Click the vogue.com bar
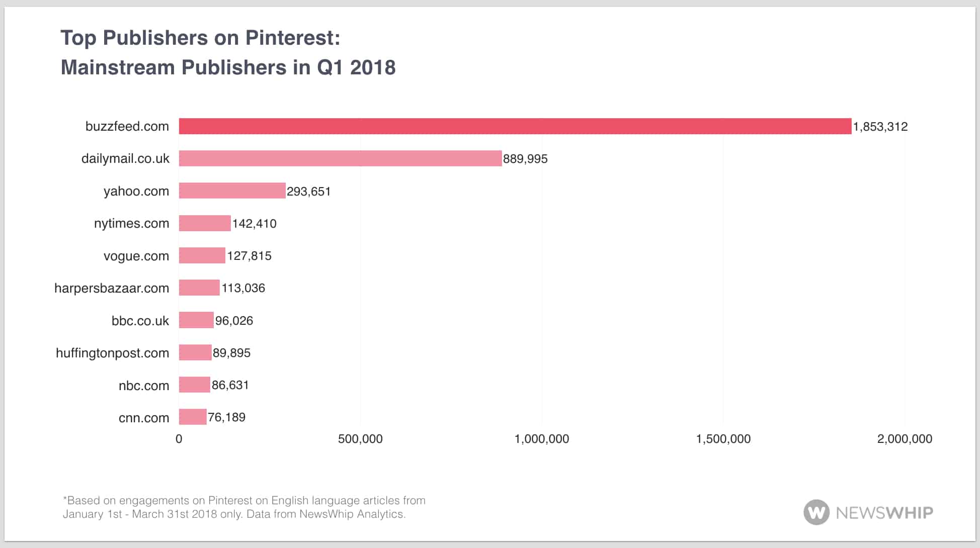Screen dimensions: 980x548 pyautogui.click(x=202, y=255)
